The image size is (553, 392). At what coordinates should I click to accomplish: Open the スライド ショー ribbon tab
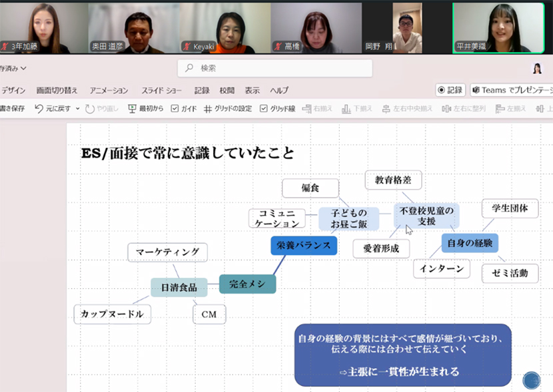pos(161,91)
